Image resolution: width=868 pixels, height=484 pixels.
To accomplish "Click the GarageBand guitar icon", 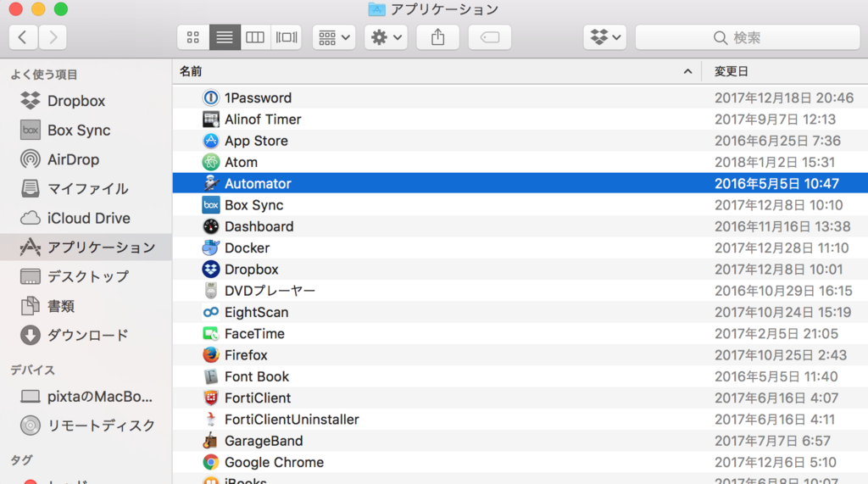I will click(210, 441).
